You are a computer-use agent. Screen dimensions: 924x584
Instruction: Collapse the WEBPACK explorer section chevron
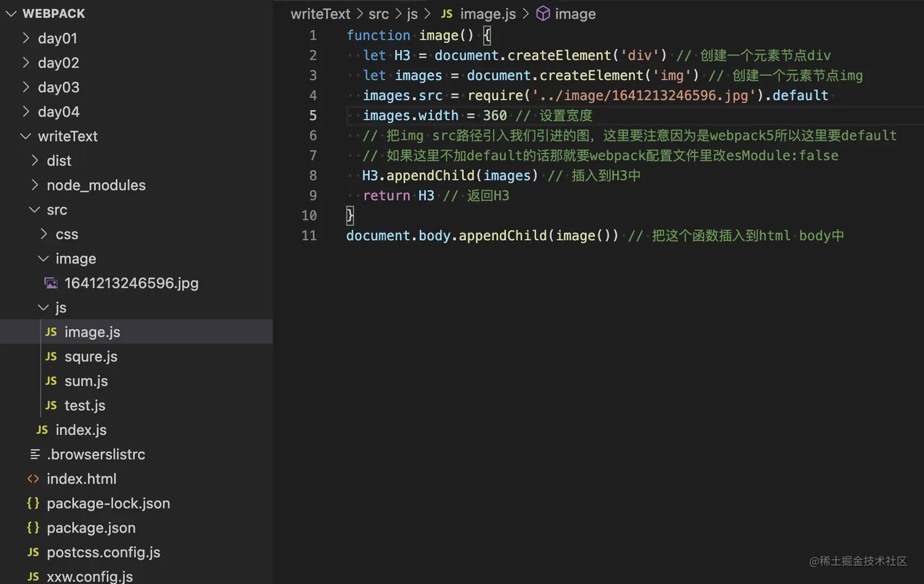(x=11, y=13)
